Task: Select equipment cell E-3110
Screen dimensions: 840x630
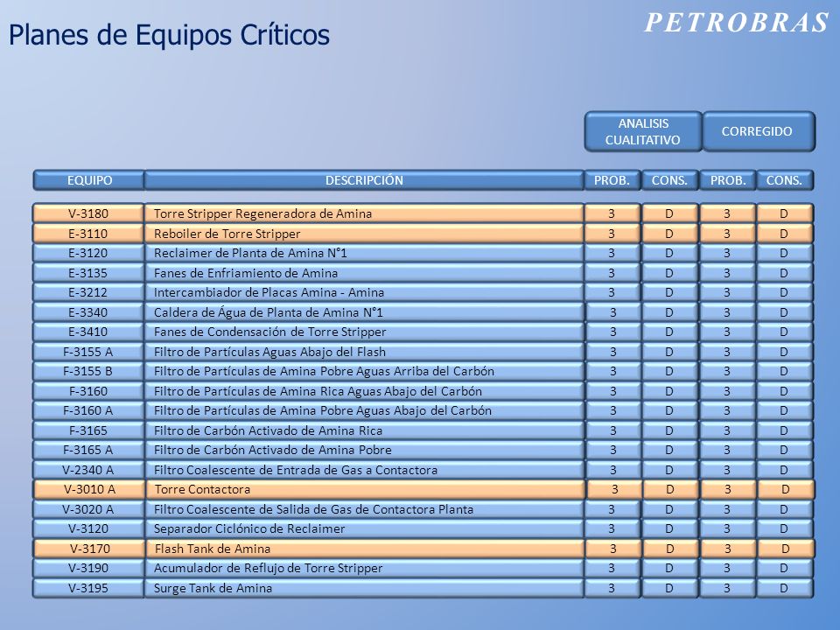Action: (x=88, y=233)
